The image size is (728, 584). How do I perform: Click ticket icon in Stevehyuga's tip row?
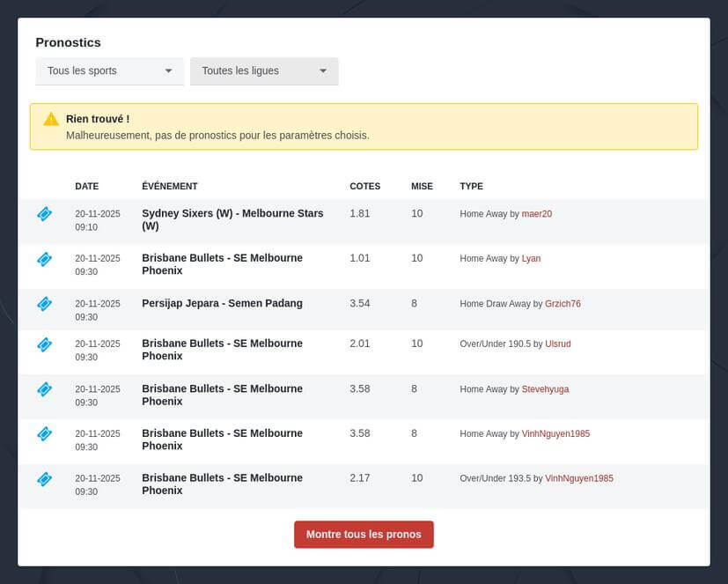[x=44, y=389]
